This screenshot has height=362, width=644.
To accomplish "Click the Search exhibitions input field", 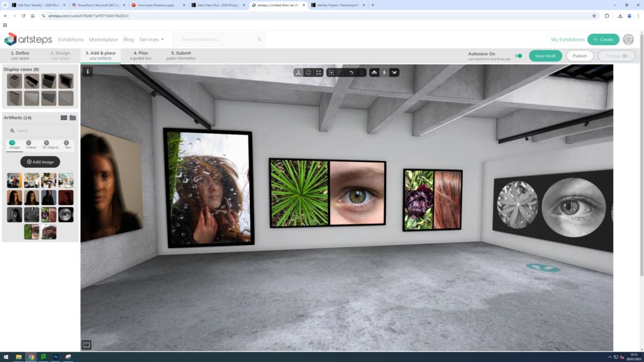I will click(x=219, y=40).
